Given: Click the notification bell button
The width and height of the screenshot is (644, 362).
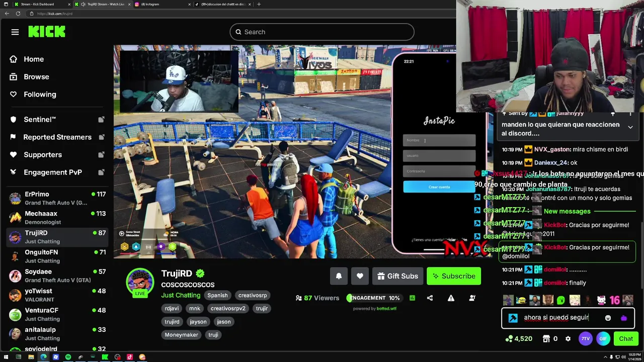Looking at the screenshot, I should click(339, 276).
